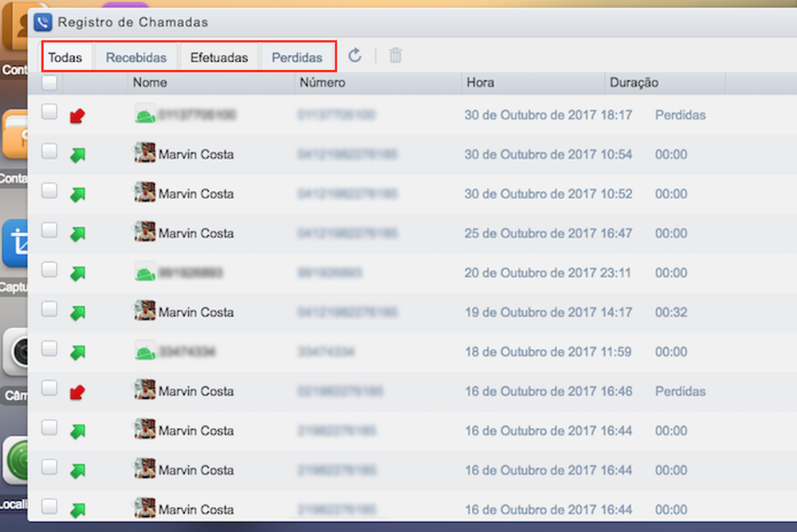Click Android contact icon in 11:59 row
This screenshot has height=532, width=797.
point(145,352)
